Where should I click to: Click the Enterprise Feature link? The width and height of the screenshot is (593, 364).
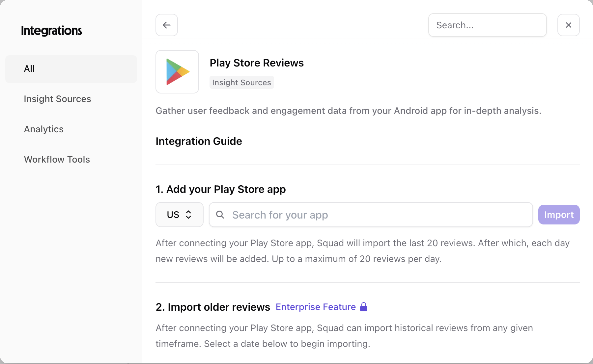(316, 307)
